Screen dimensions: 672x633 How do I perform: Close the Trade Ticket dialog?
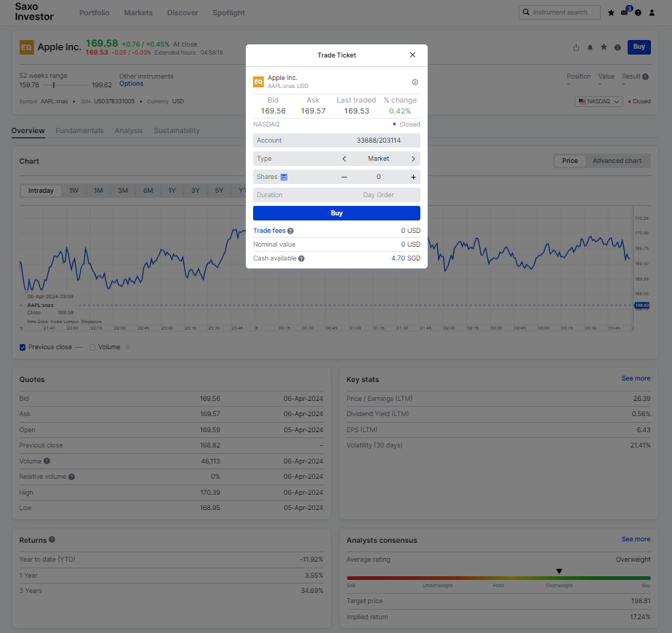412,55
